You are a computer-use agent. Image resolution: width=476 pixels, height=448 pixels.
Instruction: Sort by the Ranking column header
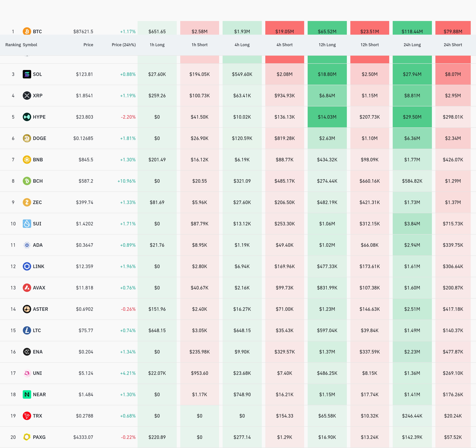(x=13, y=45)
